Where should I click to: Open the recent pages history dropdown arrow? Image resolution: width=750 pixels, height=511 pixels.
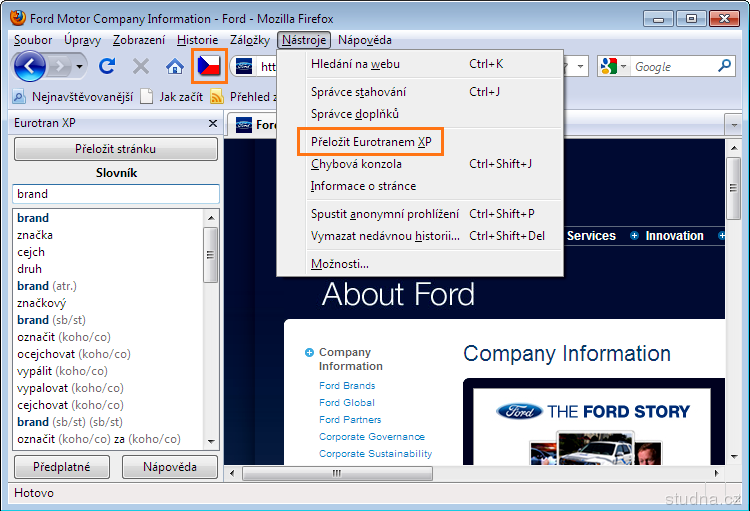click(80, 66)
